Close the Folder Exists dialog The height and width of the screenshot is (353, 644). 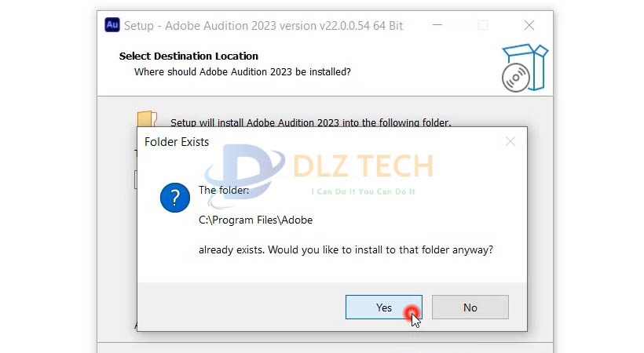pyautogui.click(x=510, y=142)
